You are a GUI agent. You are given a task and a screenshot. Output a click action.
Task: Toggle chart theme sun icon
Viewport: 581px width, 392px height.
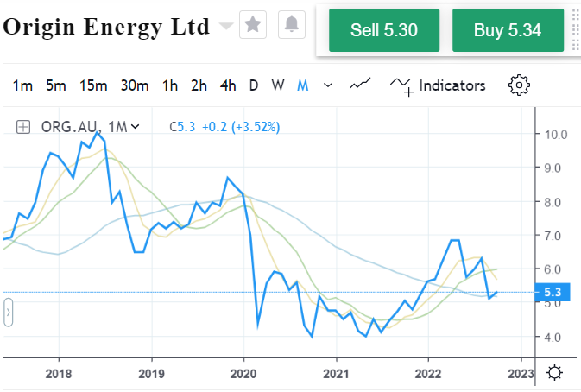(555, 373)
